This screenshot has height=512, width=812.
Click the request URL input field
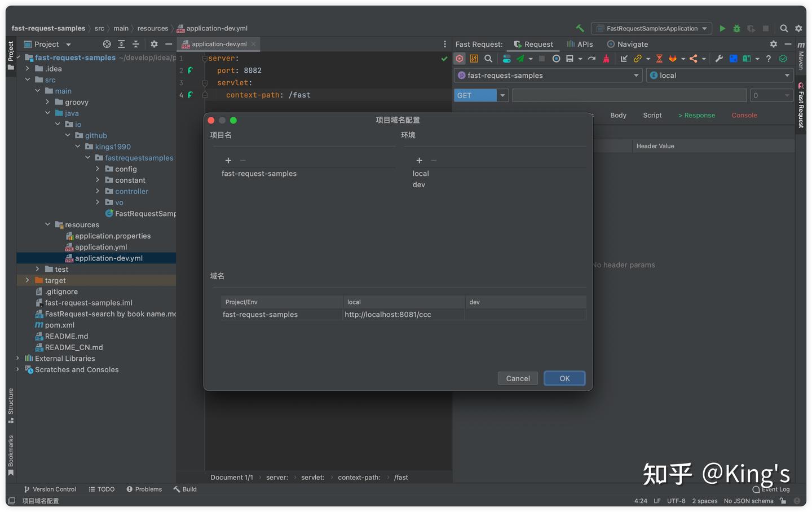(629, 95)
